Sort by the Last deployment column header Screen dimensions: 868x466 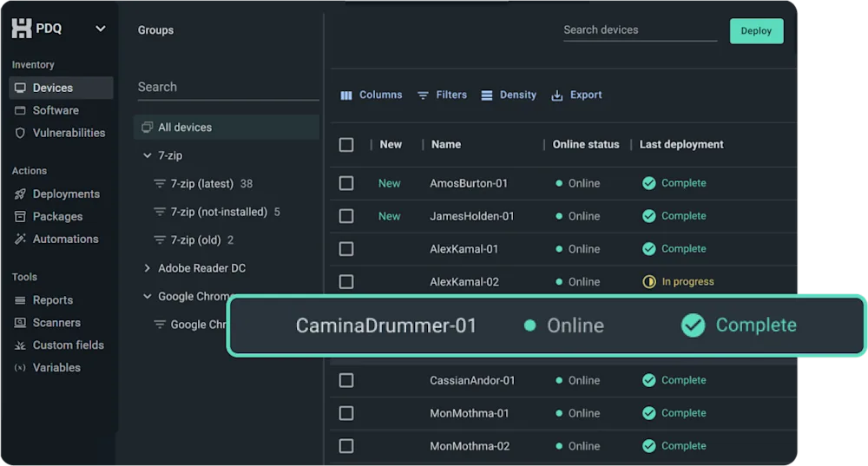coord(681,144)
